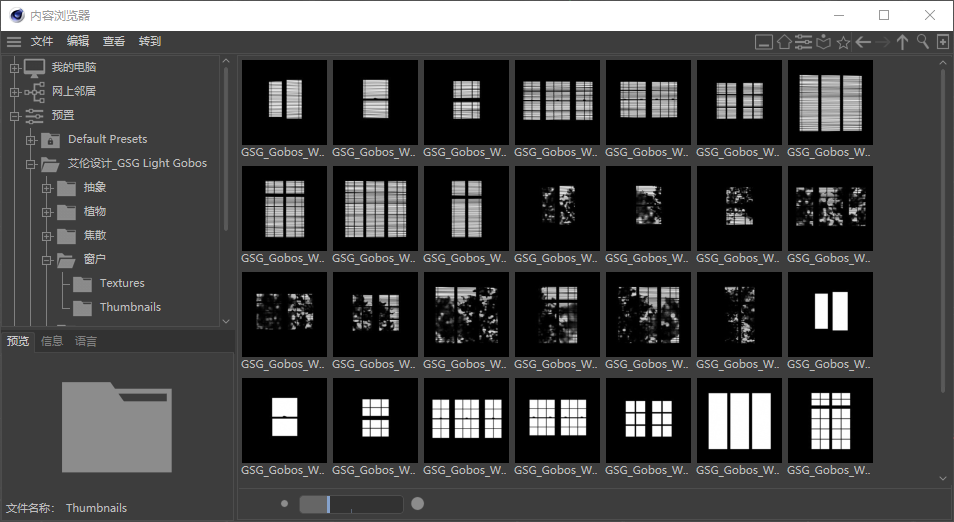Screen dimensions: 954x522
Task: Open presets via the sliders toolbar icon
Action: pyautogui.click(x=803, y=42)
